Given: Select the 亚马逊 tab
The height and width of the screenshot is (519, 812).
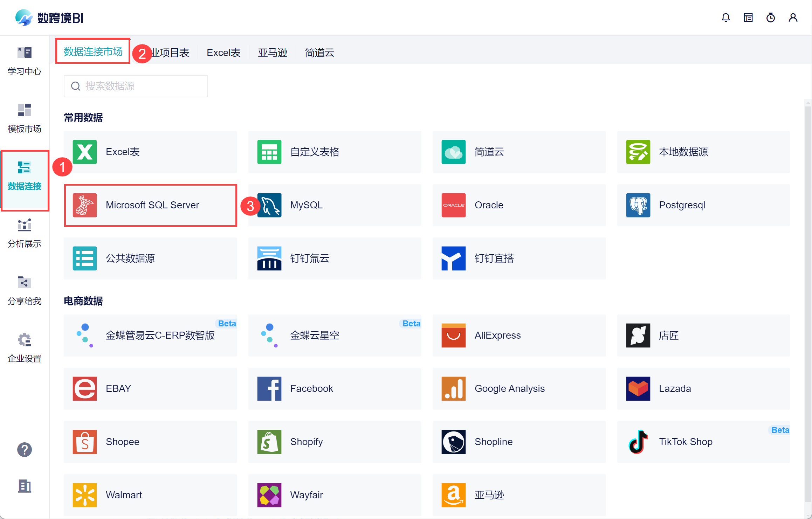Looking at the screenshot, I should click(273, 53).
